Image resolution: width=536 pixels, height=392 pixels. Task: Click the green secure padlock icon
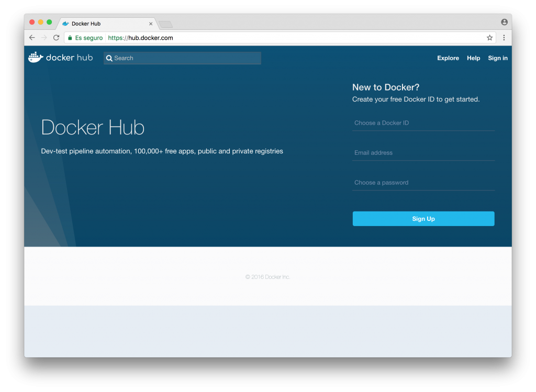point(70,38)
